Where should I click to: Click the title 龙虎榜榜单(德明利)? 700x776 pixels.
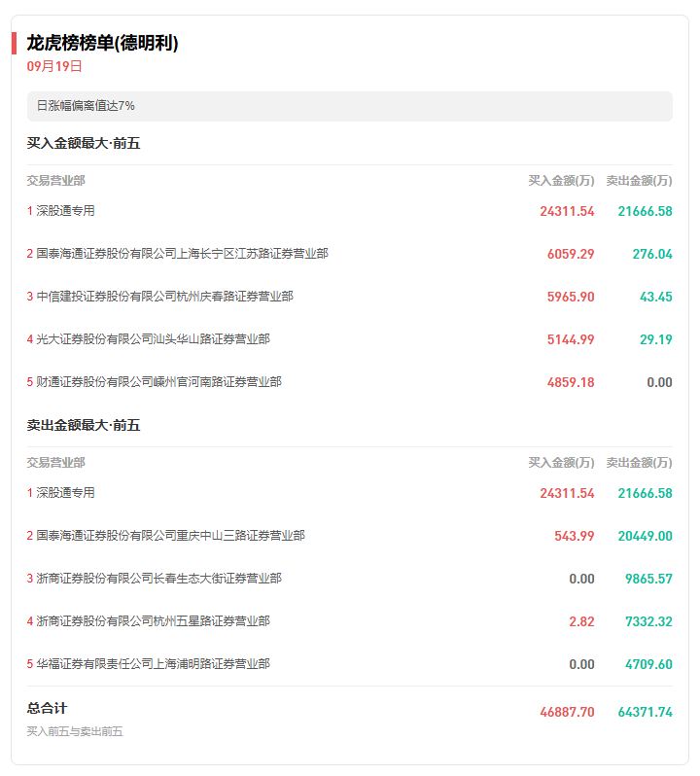click(x=102, y=43)
